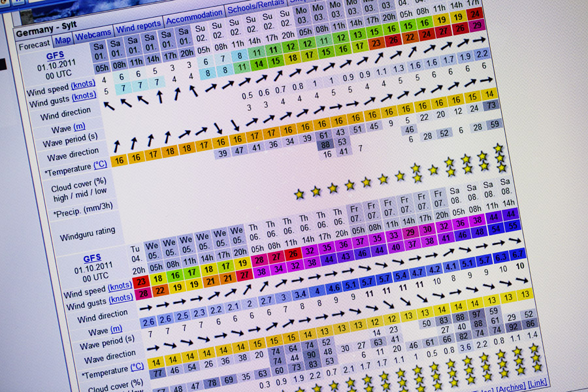Viewport: 588px width, 392px height.
Task: Click the blue 6.7 wave height cell
Action: tap(517, 254)
